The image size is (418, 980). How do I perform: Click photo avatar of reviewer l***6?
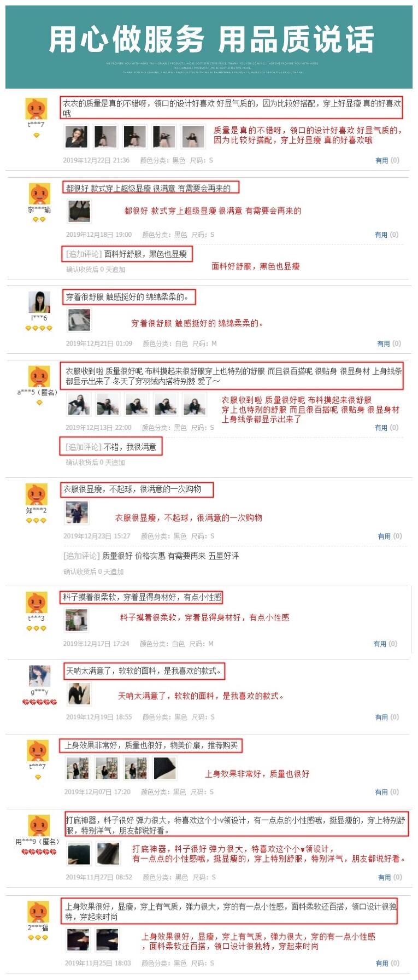pos(39,302)
